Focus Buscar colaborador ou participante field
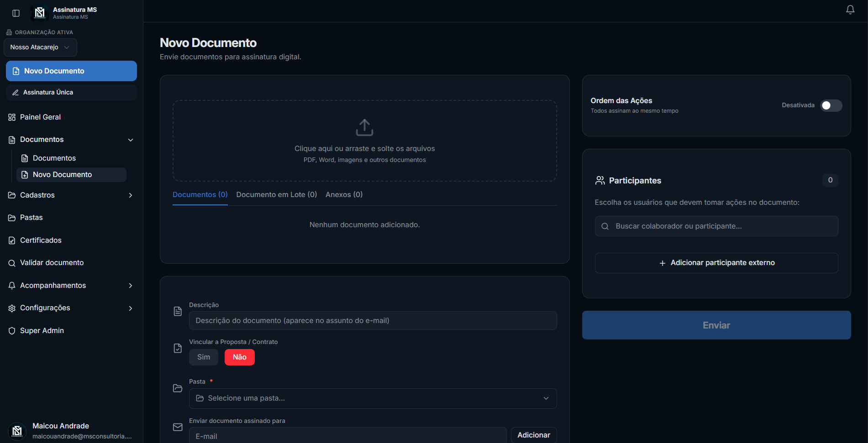Image resolution: width=868 pixels, height=443 pixels. (716, 226)
